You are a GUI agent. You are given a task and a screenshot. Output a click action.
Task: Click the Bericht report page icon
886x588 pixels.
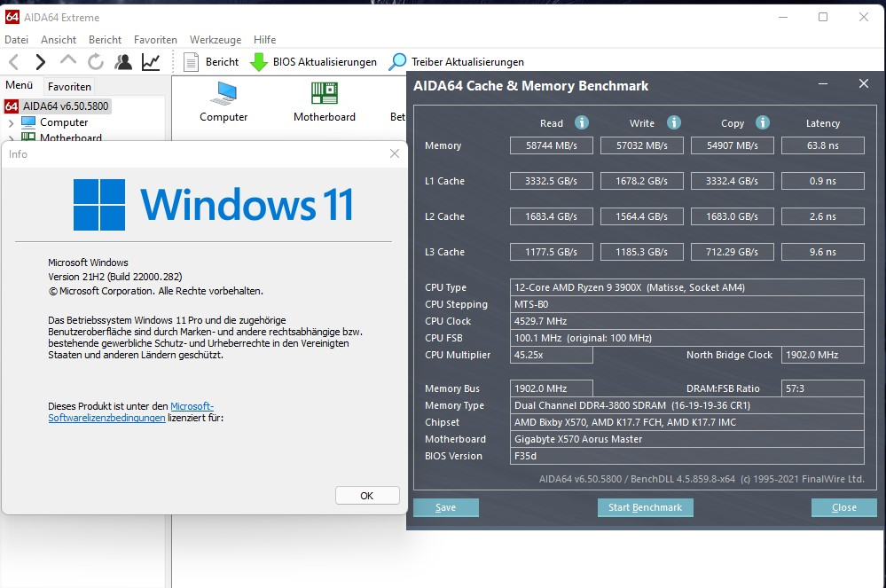191,61
